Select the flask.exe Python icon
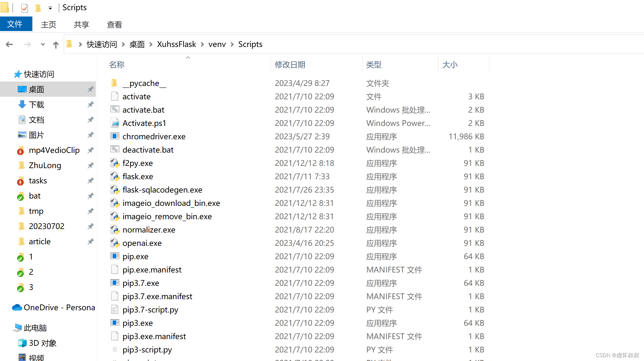The height and width of the screenshot is (361, 644). [x=115, y=176]
